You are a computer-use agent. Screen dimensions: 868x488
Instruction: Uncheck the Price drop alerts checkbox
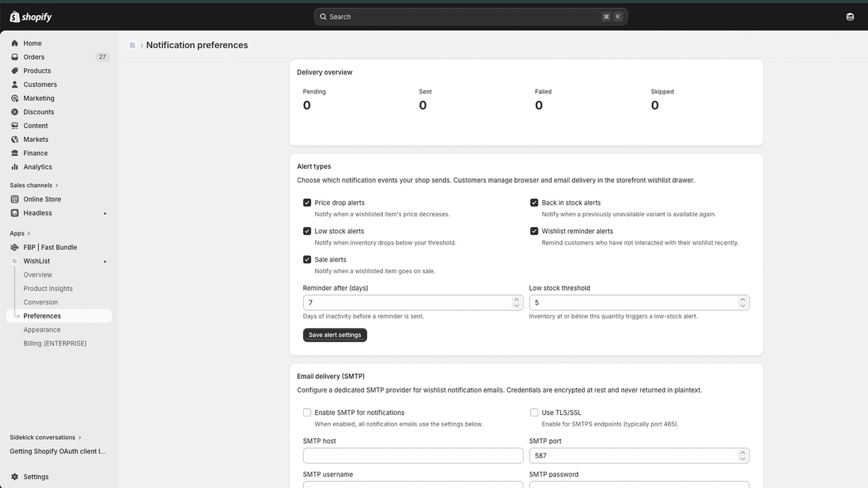(307, 203)
